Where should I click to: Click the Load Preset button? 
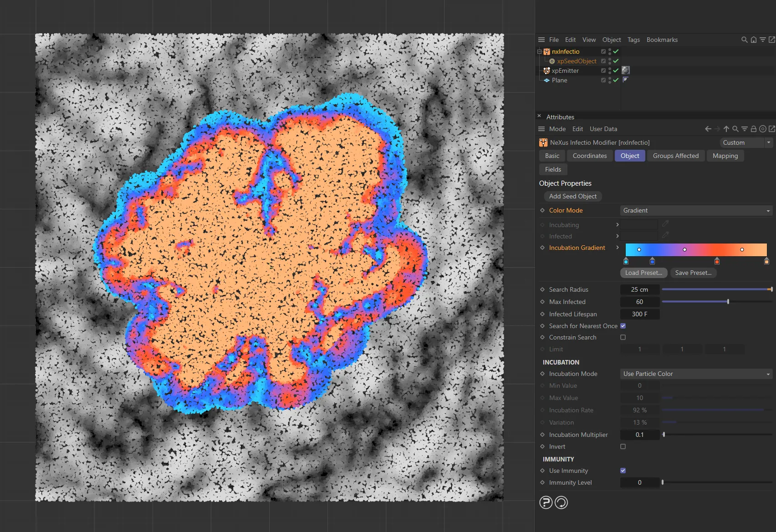click(643, 273)
